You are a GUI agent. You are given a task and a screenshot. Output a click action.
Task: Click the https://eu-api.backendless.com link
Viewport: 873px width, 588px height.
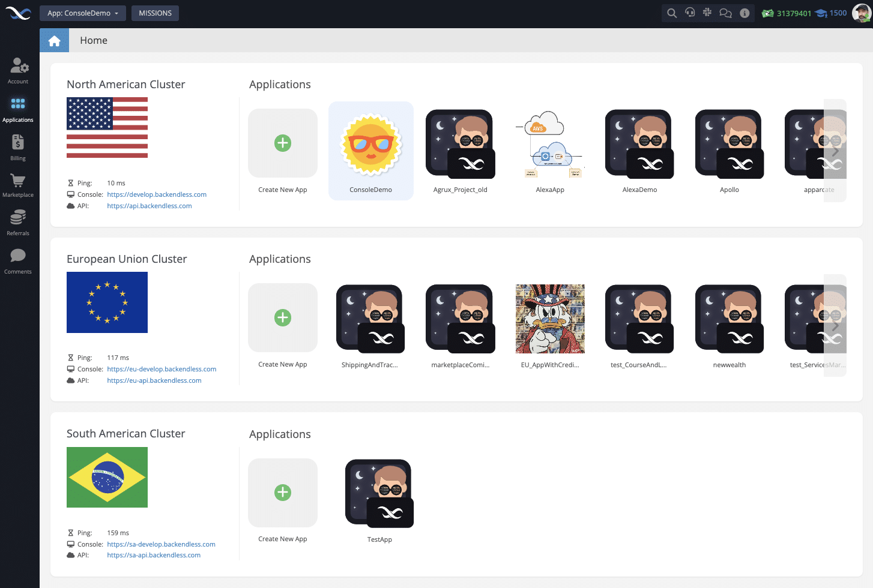click(154, 380)
